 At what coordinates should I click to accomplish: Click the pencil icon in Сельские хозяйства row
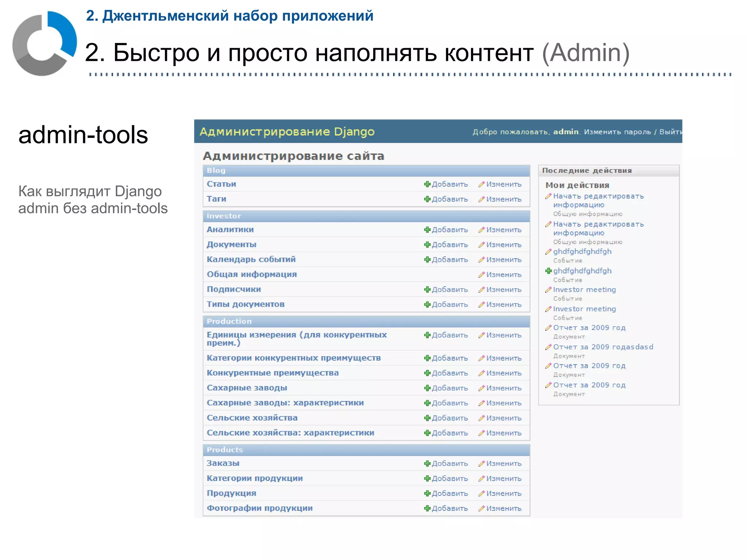(x=481, y=418)
